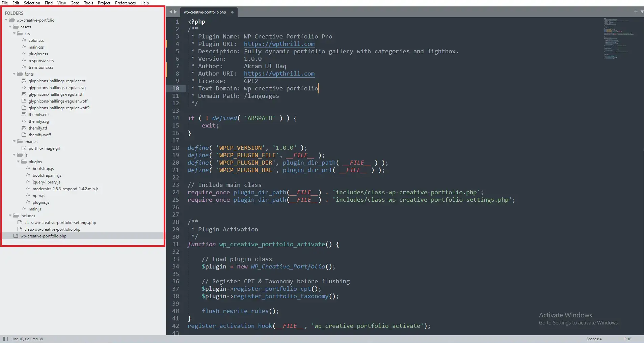
Task: Collapse the wp-creative-portfolio root folder
Action: coord(6,20)
